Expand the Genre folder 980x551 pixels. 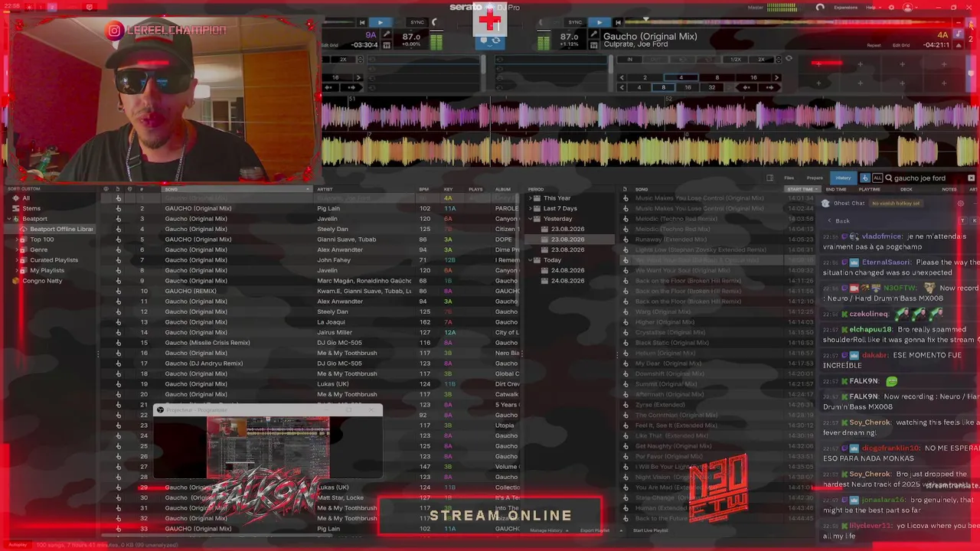click(x=18, y=249)
